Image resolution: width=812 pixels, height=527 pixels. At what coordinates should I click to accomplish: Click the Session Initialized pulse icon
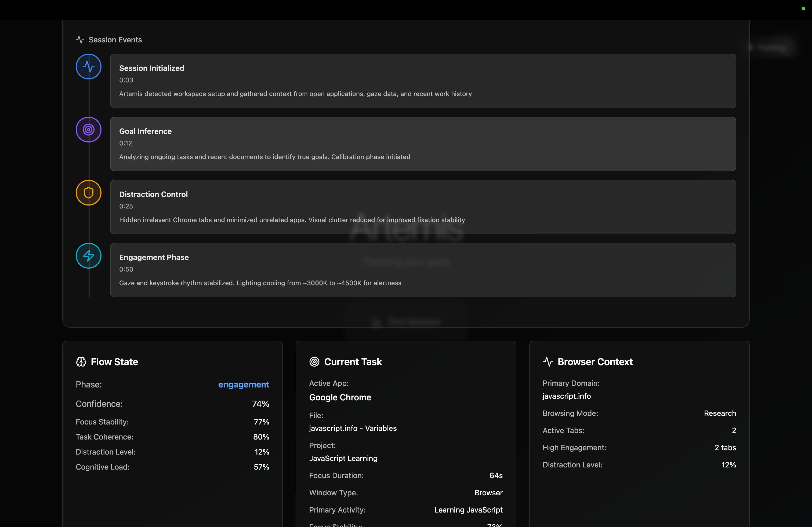click(88, 67)
